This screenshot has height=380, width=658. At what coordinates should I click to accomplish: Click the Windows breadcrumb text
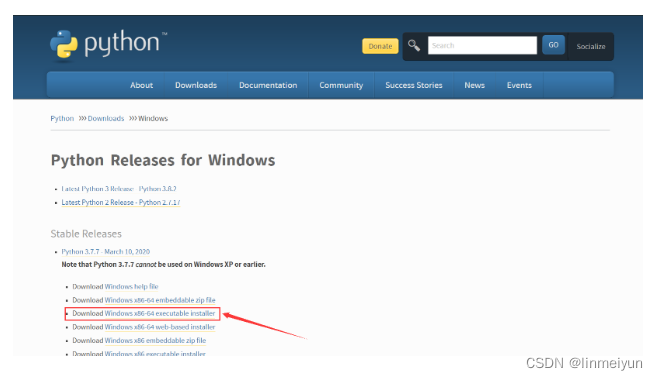pyautogui.click(x=153, y=118)
